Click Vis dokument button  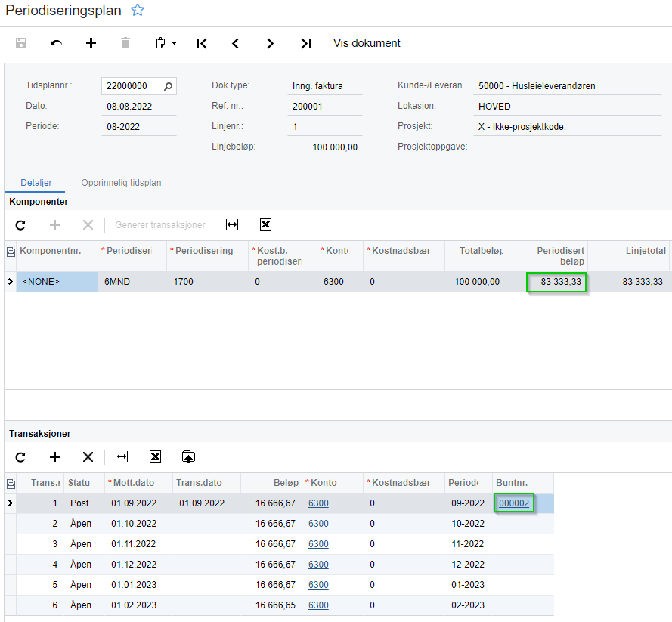click(367, 43)
